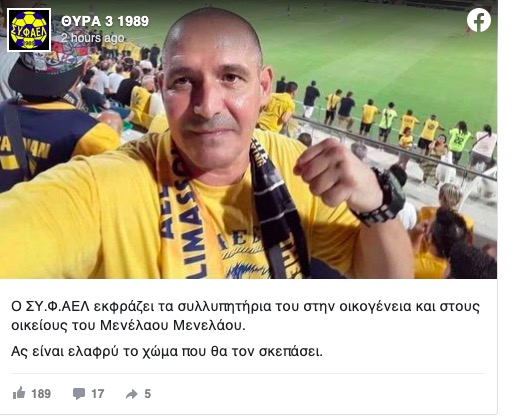Click the divider line above reaction counts
This screenshot has height=420, width=515.
pos(248,374)
